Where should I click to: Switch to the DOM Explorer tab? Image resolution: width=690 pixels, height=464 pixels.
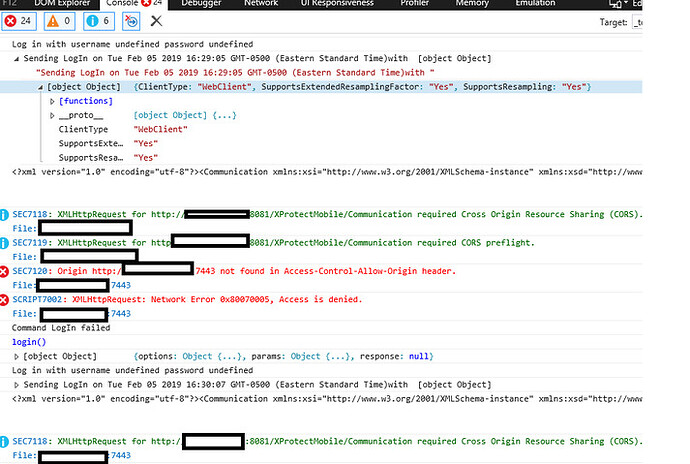click(x=60, y=3)
